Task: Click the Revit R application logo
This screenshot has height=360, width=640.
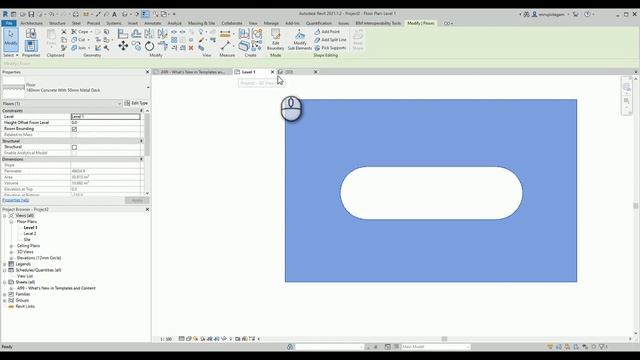Action: [x=5, y=14]
